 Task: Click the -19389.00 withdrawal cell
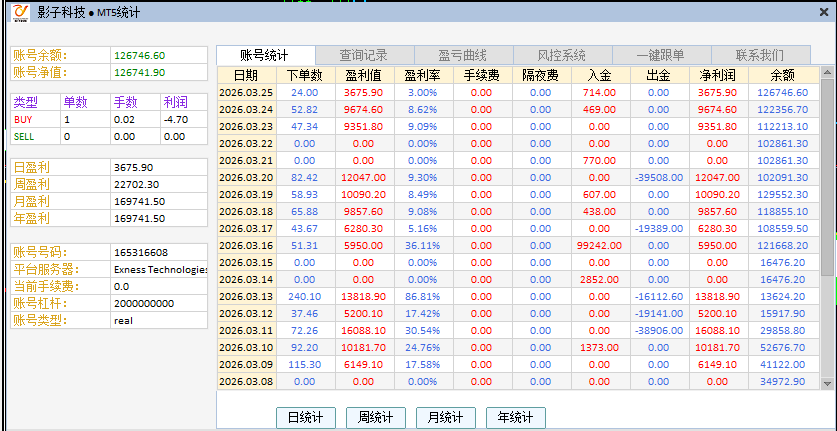pos(659,229)
